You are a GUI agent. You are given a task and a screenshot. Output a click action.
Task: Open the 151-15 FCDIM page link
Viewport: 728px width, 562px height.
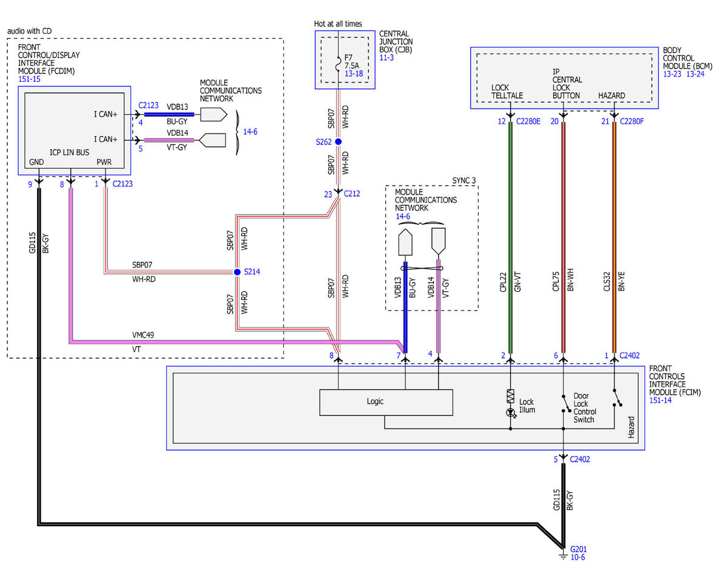point(29,79)
